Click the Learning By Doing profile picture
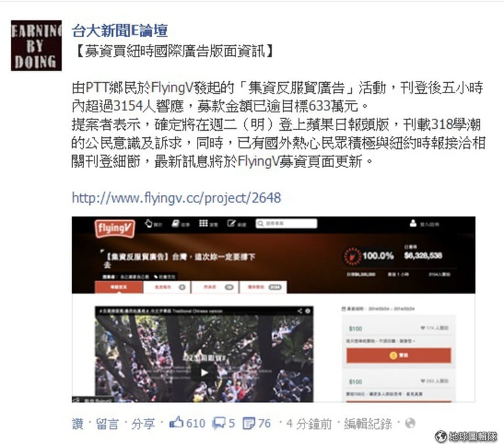The width and height of the screenshot is (504, 444). point(36,45)
